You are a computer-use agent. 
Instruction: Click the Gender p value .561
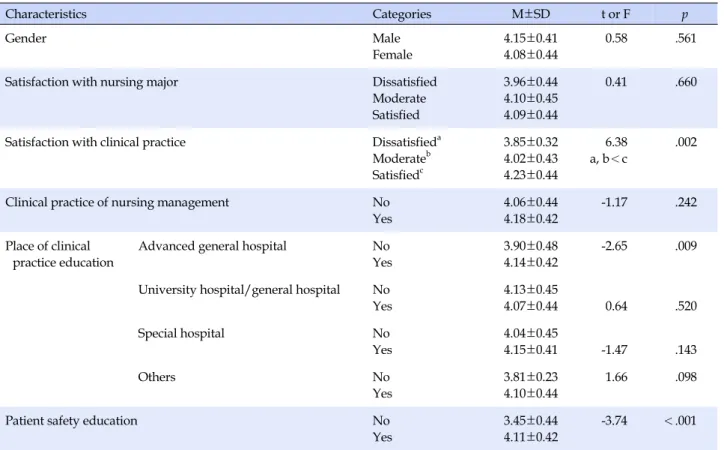[x=686, y=38]
